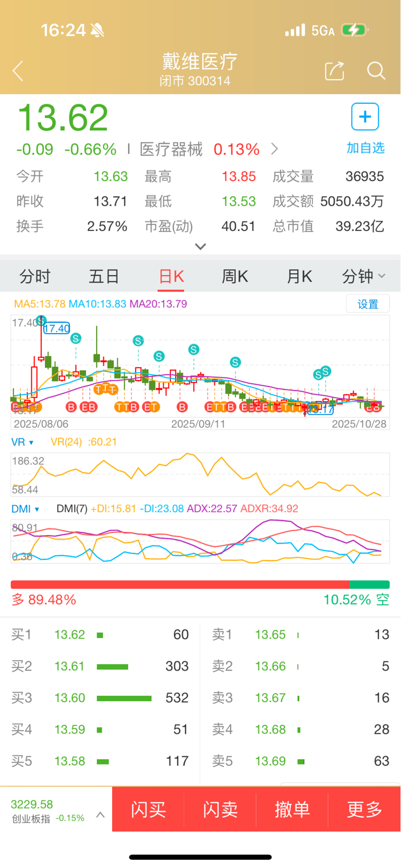Select the 日K tab

tap(172, 276)
